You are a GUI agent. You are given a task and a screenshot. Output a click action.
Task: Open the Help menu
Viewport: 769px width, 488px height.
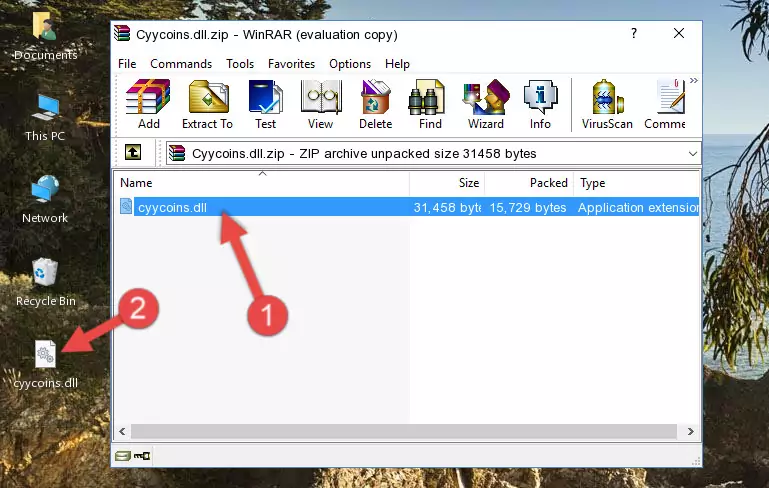coord(397,64)
